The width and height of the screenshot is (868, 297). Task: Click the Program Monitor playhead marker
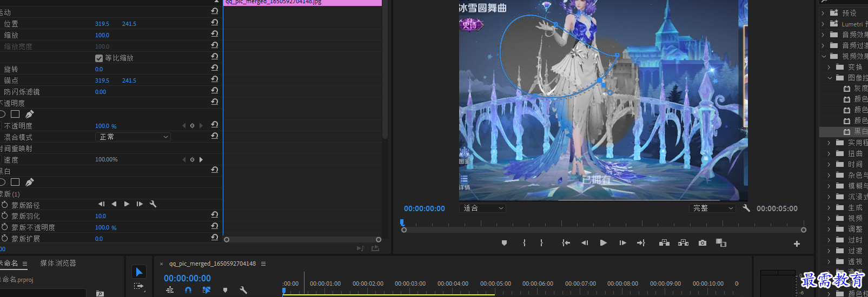point(402,222)
